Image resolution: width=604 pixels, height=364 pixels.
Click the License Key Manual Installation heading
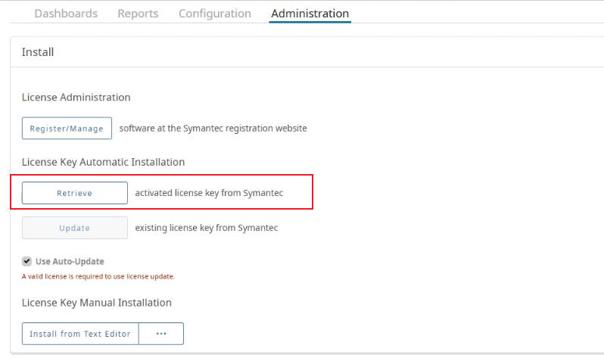coord(97,303)
